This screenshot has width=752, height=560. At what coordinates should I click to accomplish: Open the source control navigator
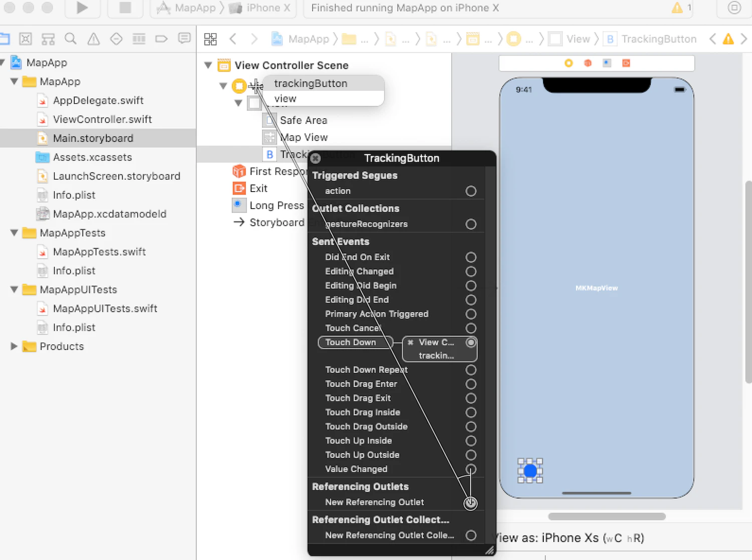[26, 39]
